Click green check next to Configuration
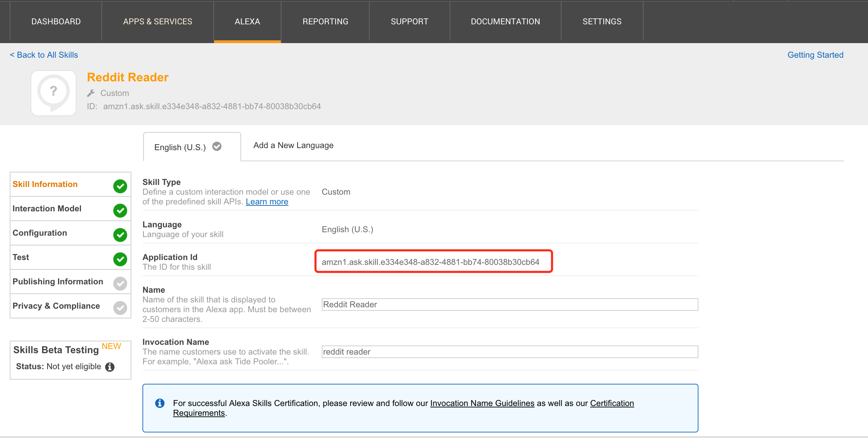 [x=120, y=235]
